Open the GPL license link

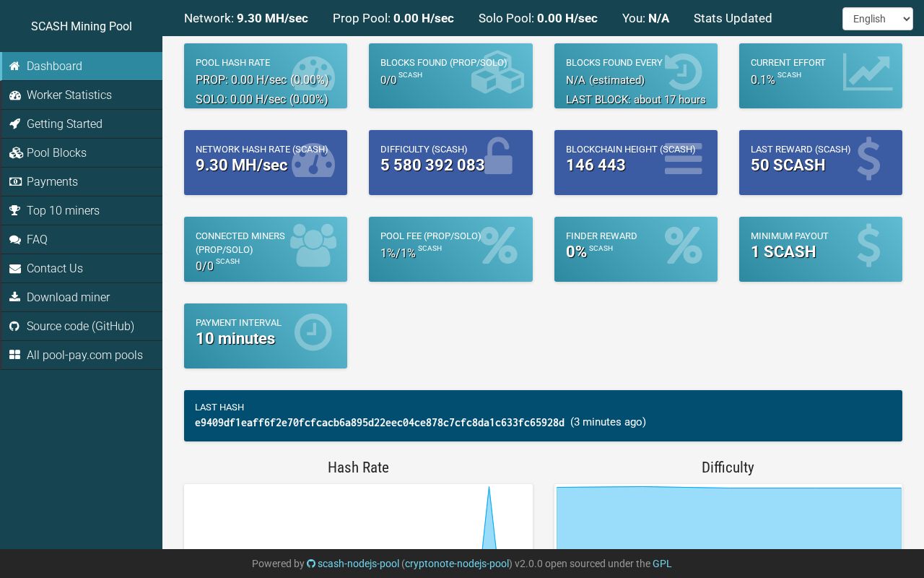(x=662, y=564)
